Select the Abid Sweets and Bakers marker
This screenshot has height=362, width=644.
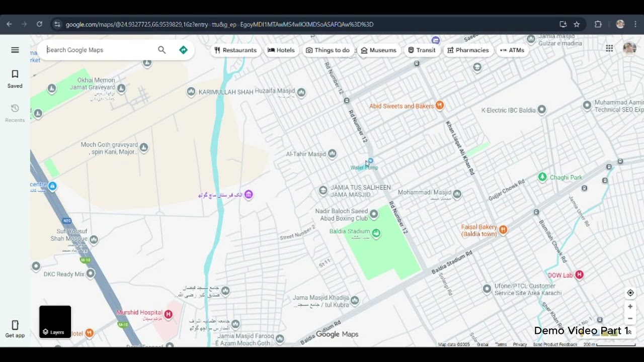click(x=440, y=106)
